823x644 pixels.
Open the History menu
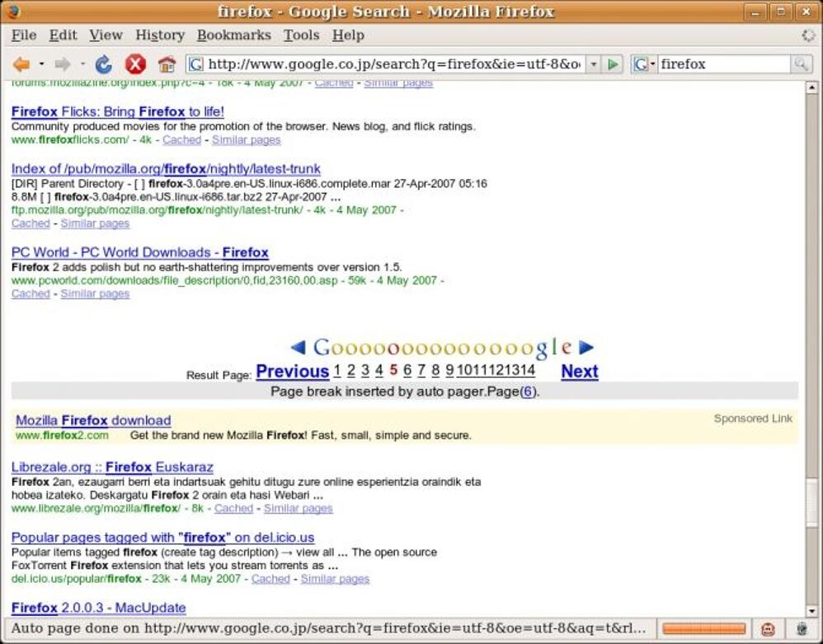coord(160,35)
